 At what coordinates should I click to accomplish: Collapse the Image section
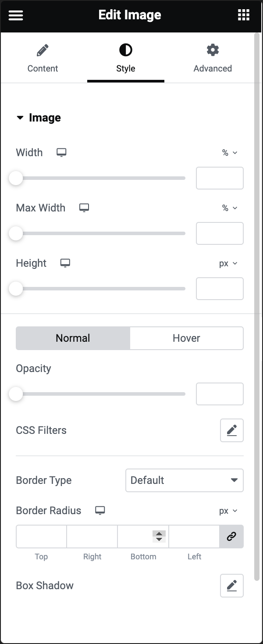pos(20,118)
